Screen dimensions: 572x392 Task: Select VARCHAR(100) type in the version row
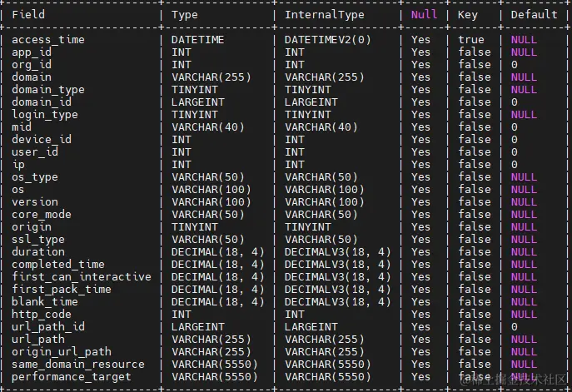pyautogui.click(x=211, y=201)
